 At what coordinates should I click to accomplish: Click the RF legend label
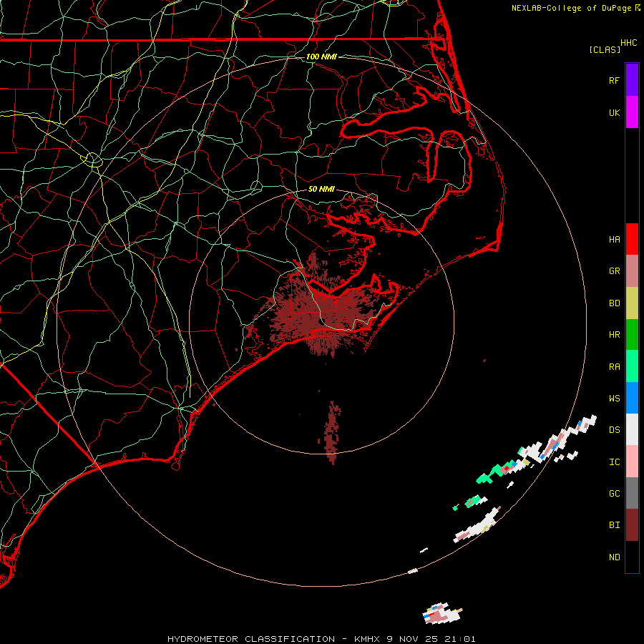(615, 80)
